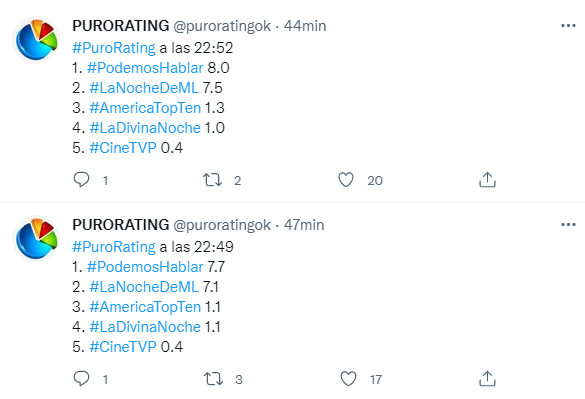This screenshot has width=585, height=399.
Task: Open the 47min timestamp link
Action: 304,225
